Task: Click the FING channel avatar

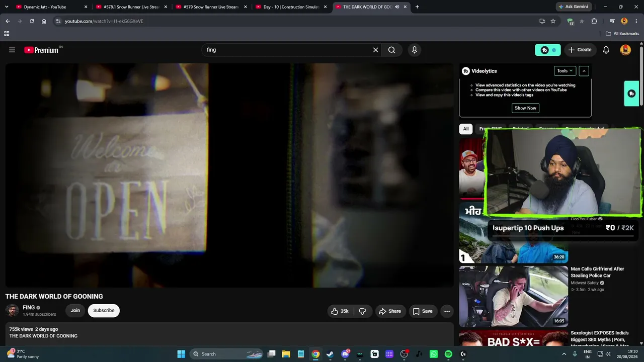Action: [12, 311]
